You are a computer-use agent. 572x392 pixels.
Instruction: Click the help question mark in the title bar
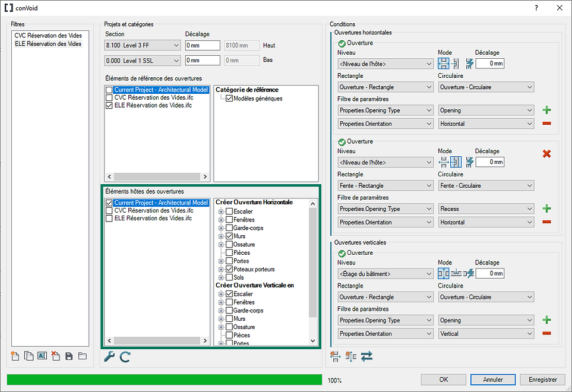tap(536, 8)
